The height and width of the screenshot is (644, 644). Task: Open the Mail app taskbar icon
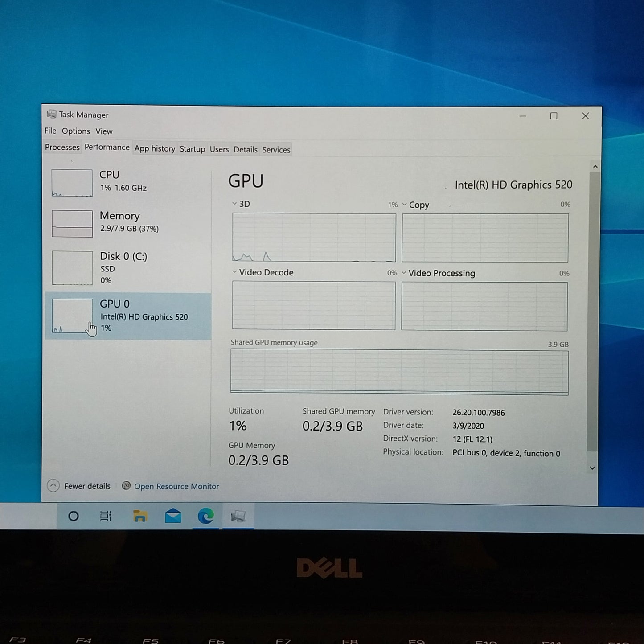pyautogui.click(x=173, y=516)
